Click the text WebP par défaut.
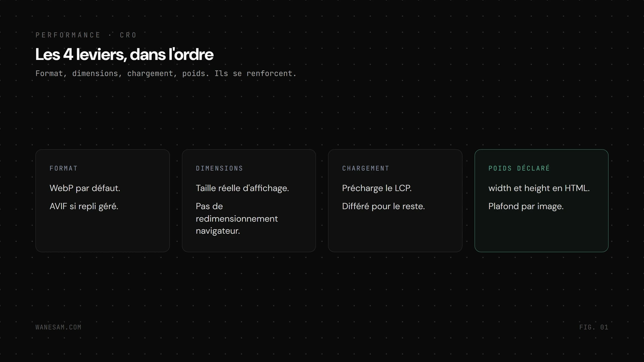Image resolution: width=644 pixels, height=362 pixels. (85, 188)
